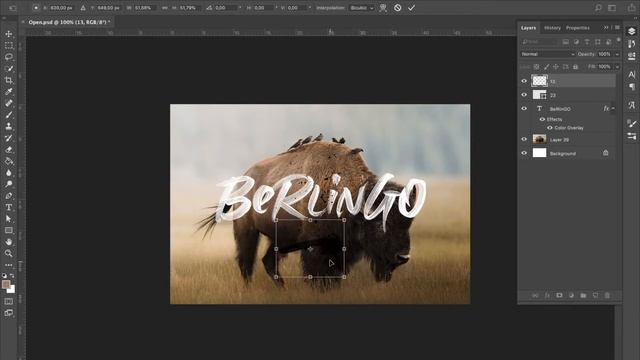This screenshot has height=360, width=640.
Task: Toggle visibility of layer 23
Action: [x=524, y=95]
